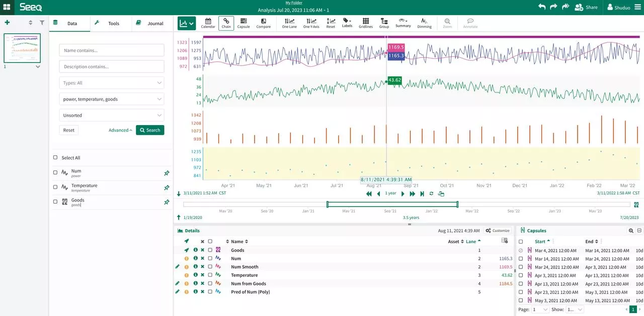Click the undo arrow in header

pyautogui.click(x=542, y=7)
